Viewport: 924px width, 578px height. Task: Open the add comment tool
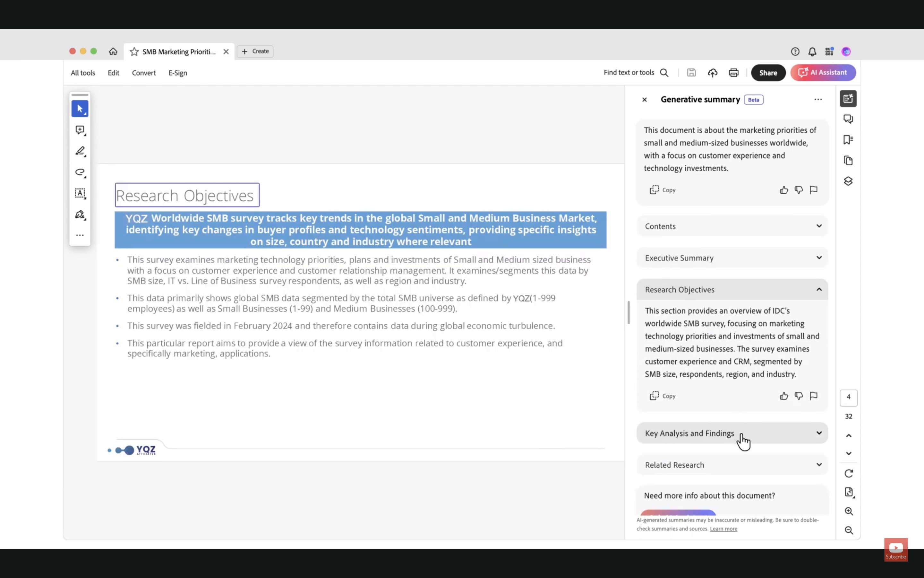pos(80,130)
